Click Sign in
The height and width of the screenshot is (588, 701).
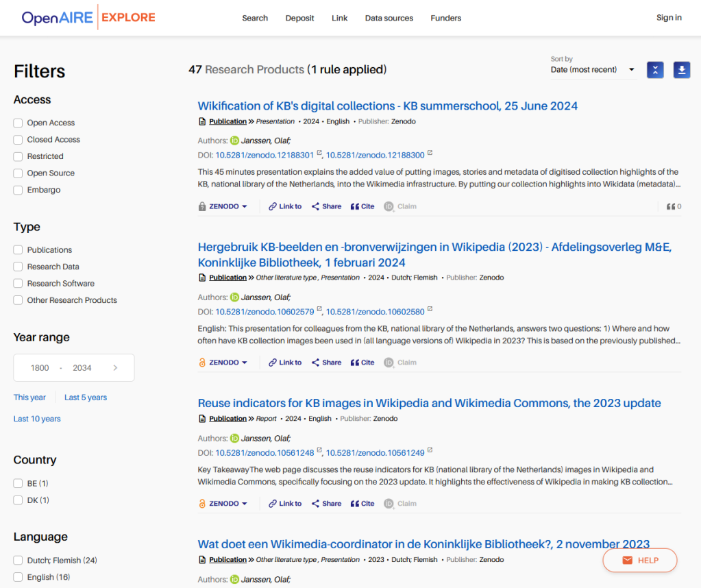pyautogui.click(x=669, y=18)
